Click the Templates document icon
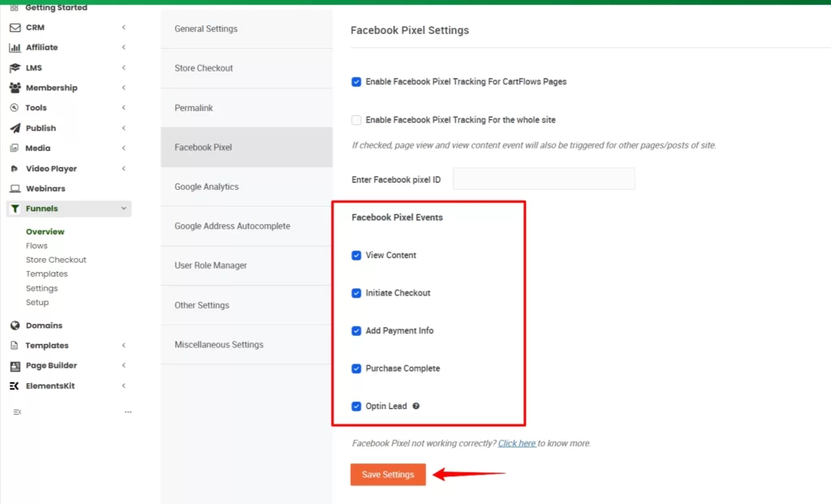This screenshot has height=504, width=831. 15,346
